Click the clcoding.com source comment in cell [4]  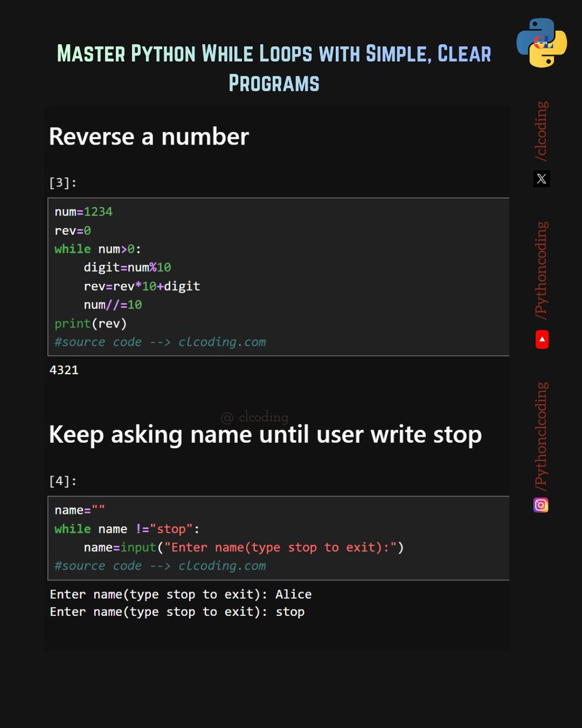161,565
